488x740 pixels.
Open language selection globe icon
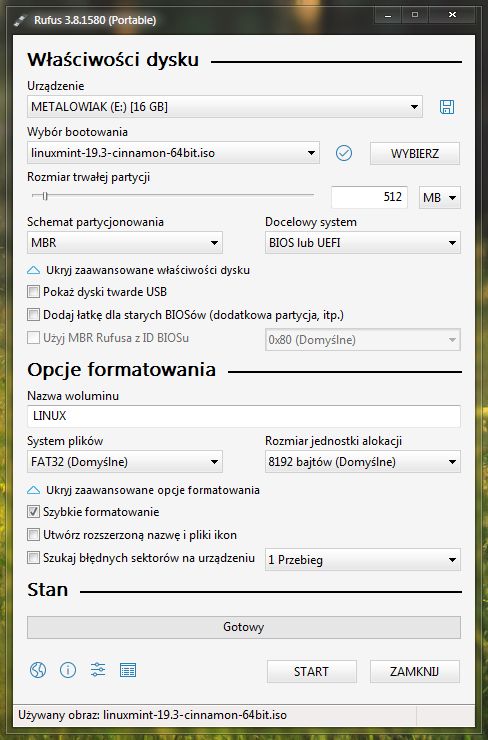point(38,670)
